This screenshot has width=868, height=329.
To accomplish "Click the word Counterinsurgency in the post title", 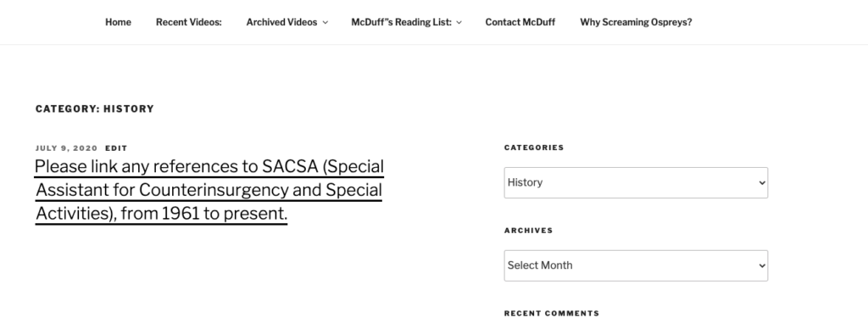I will 213,190.
